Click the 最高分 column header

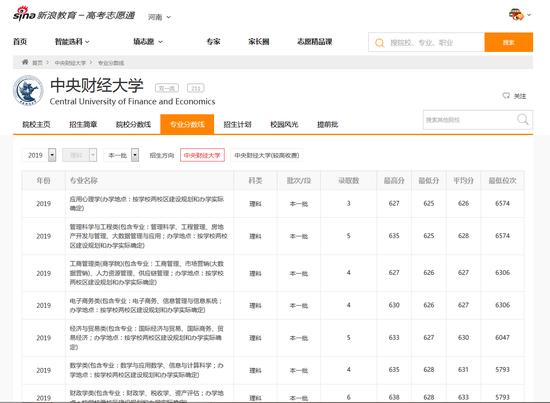click(x=394, y=181)
